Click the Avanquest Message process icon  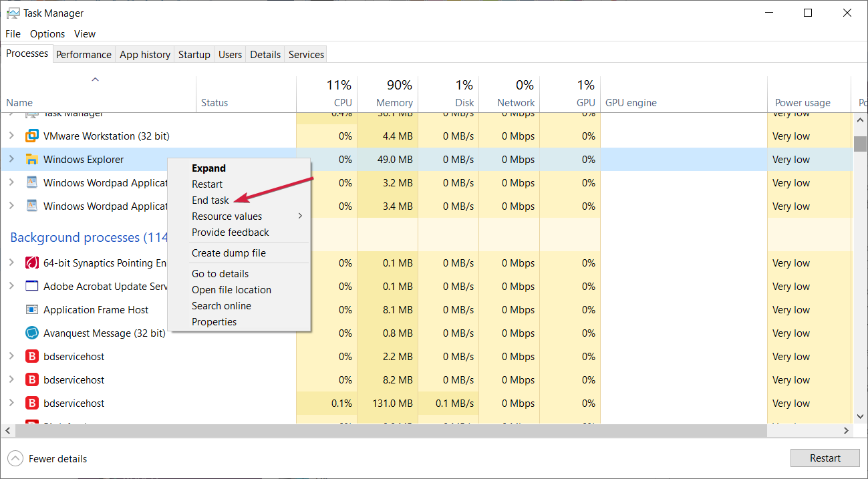(31, 333)
